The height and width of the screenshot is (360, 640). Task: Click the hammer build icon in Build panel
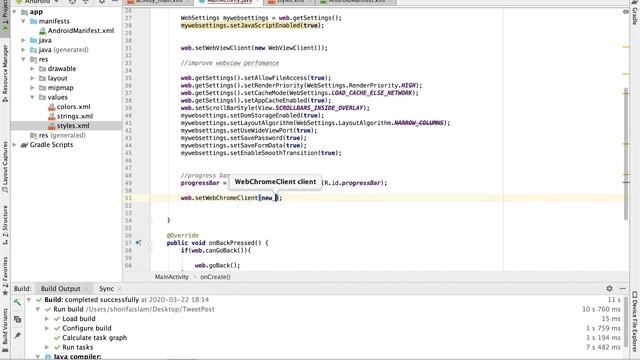(x=17, y=303)
